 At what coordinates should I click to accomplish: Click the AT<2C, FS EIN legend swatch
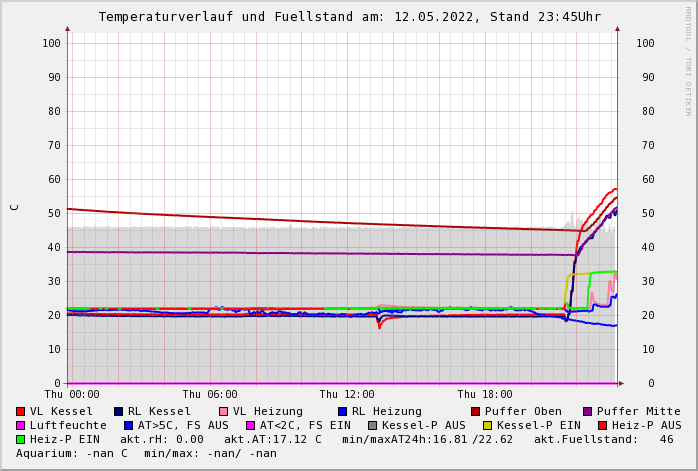point(251,425)
